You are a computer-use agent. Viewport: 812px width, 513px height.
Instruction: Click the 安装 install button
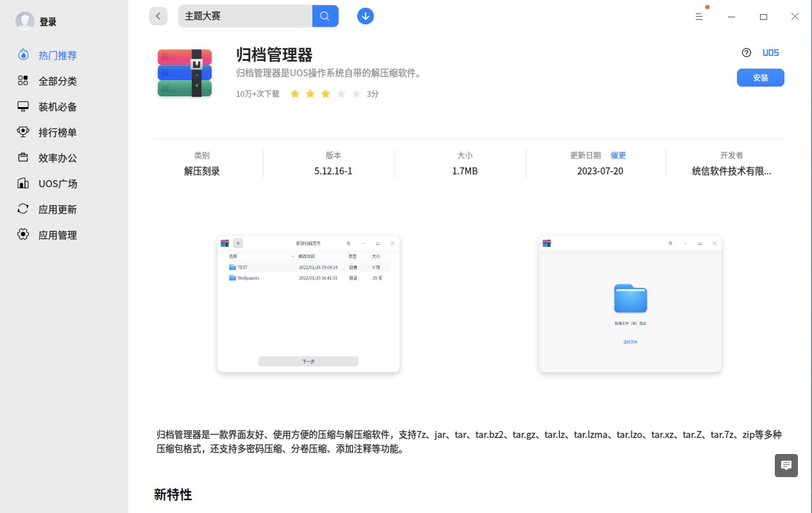pos(760,78)
